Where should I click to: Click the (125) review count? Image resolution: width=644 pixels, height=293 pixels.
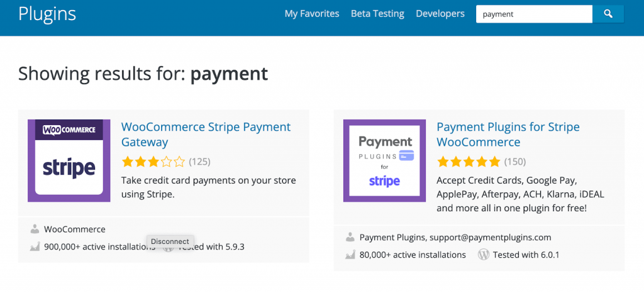click(199, 162)
